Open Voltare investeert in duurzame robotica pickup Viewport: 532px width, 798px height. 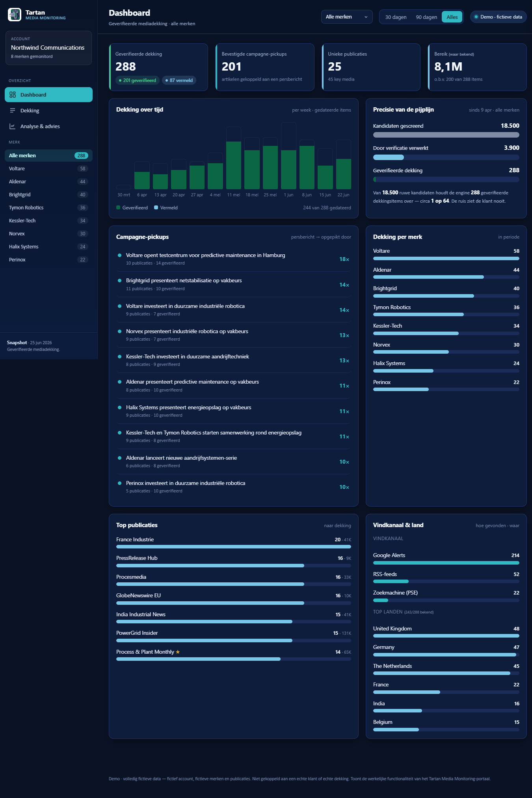234,310
